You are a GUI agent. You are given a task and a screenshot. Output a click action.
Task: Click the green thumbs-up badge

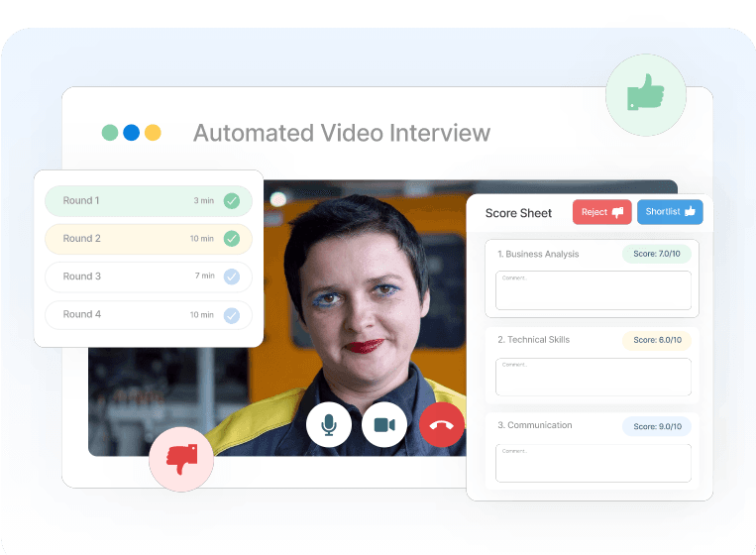[645, 95]
